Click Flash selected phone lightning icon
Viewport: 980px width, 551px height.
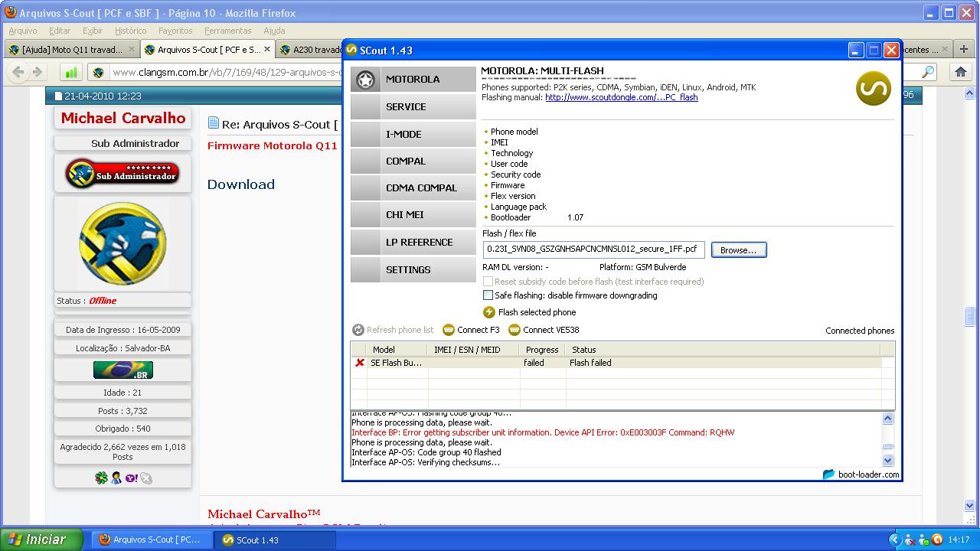pos(489,312)
